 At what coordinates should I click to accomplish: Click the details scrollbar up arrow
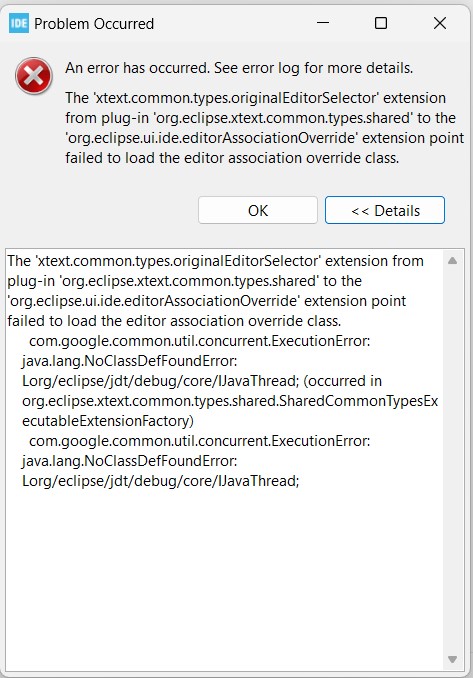pyautogui.click(x=452, y=261)
